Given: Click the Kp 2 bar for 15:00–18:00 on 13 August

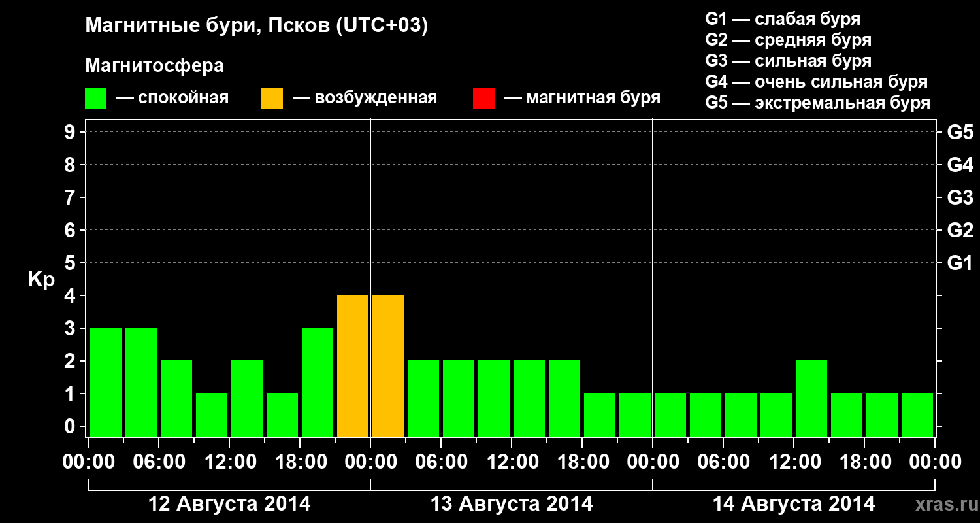Looking at the screenshot, I should coord(564,398).
